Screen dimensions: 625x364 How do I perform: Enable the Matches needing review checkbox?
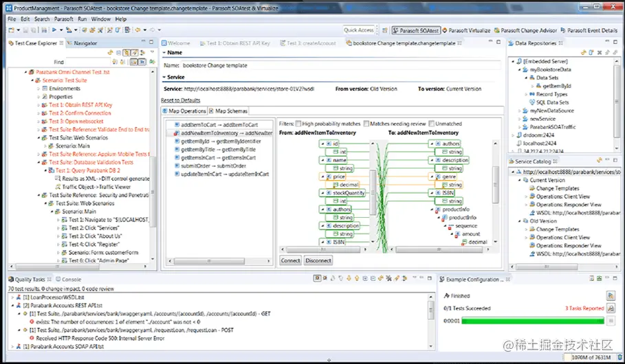click(366, 124)
